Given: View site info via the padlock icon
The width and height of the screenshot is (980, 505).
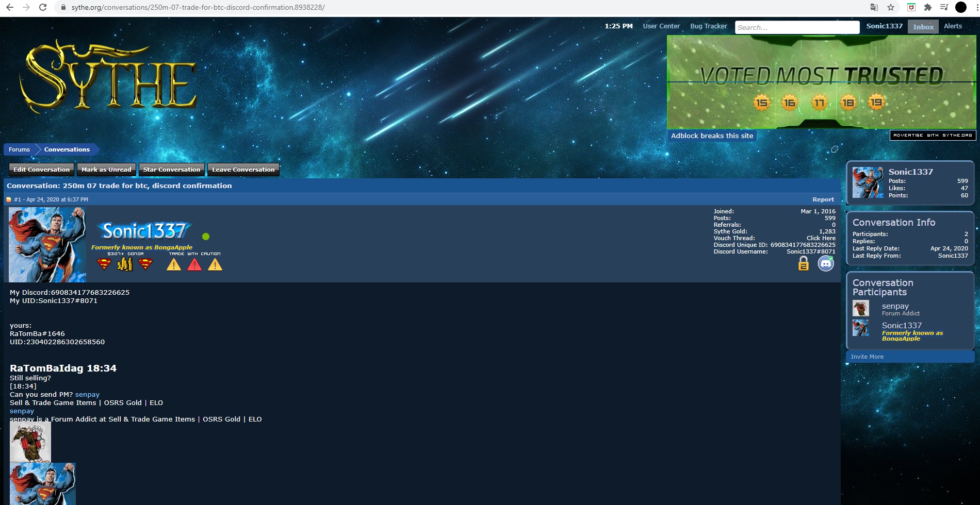Looking at the screenshot, I should tap(63, 7).
